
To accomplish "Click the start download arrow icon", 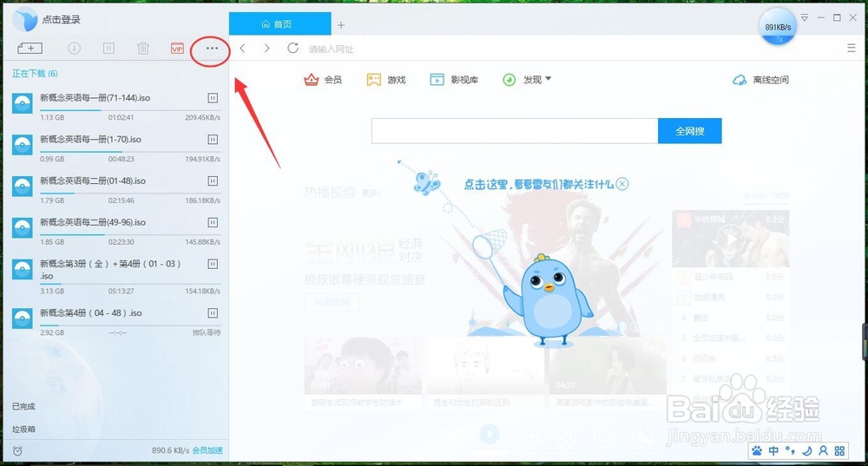I will (74, 49).
